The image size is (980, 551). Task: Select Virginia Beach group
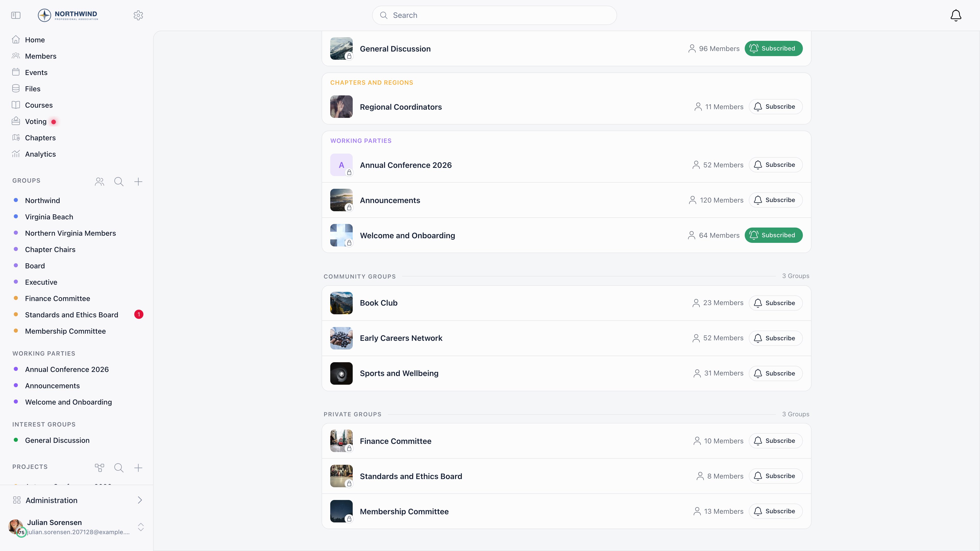click(x=49, y=217)
